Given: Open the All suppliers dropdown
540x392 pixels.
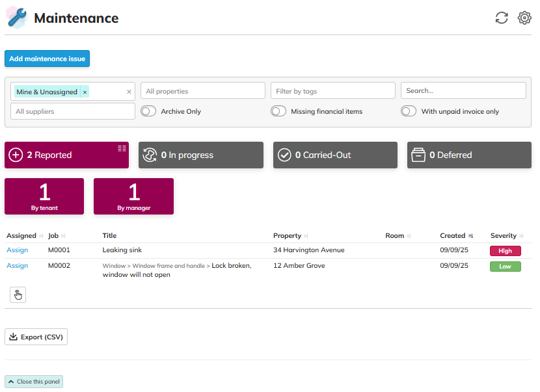Looking at the screenshot, I should (72, 111).
